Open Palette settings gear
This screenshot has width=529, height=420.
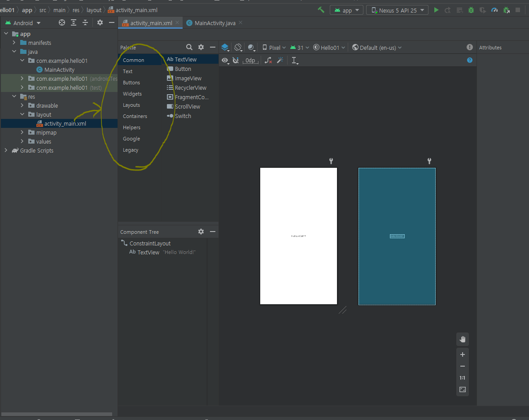201,47
